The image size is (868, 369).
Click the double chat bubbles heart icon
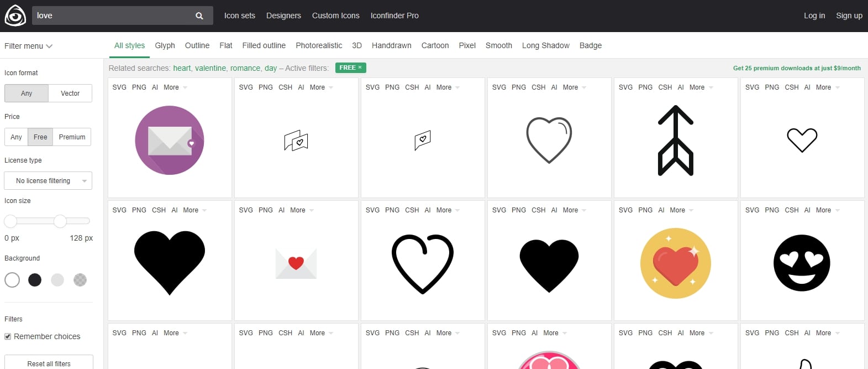[x=296, y=141]
